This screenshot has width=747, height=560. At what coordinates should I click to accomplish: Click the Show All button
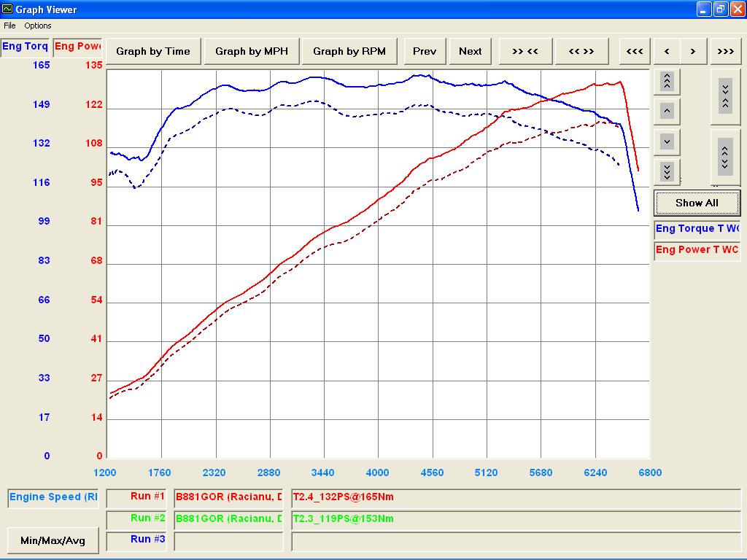[697, 203]
